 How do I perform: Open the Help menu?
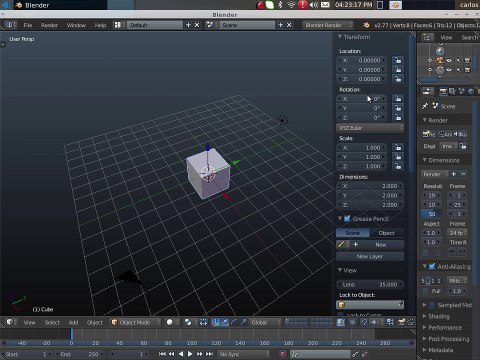100,25
